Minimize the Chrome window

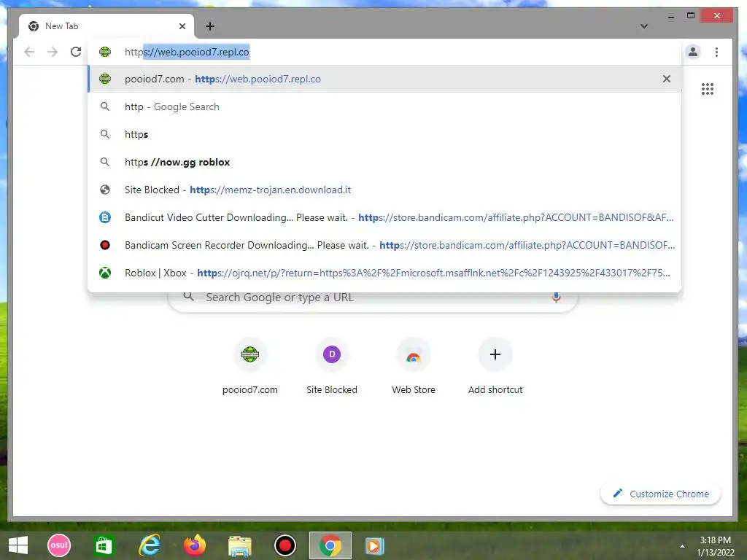coord(671,16)
